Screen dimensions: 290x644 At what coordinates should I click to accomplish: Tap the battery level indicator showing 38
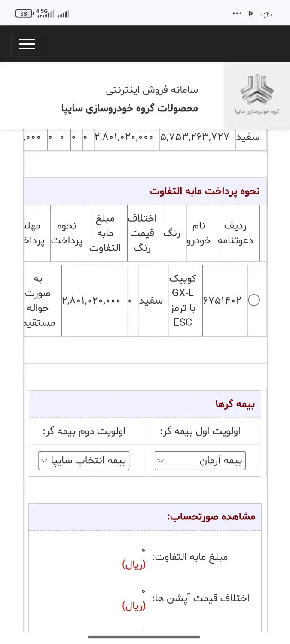pos(24,13)
